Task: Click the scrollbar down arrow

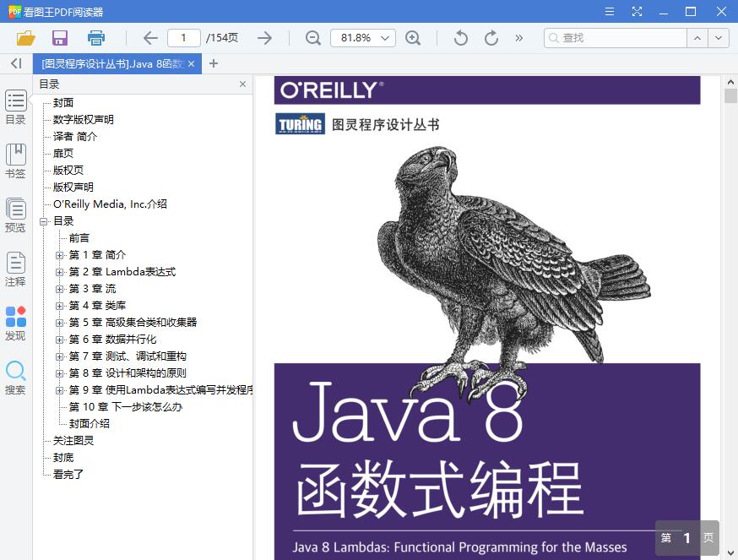Action: 730,553
